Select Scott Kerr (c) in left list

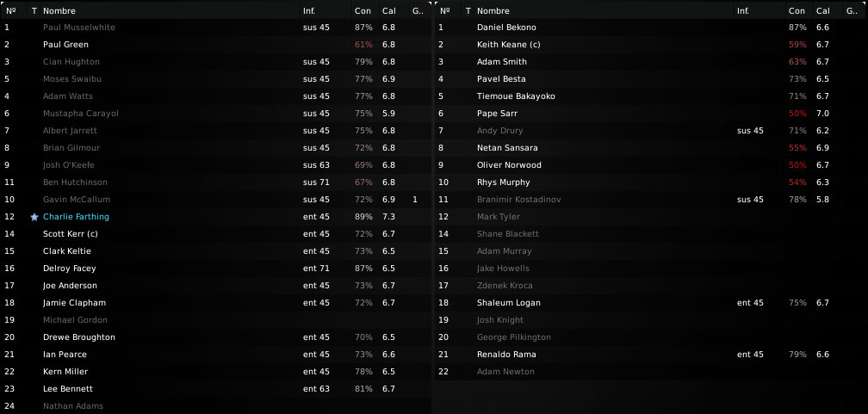coord(216,233)
